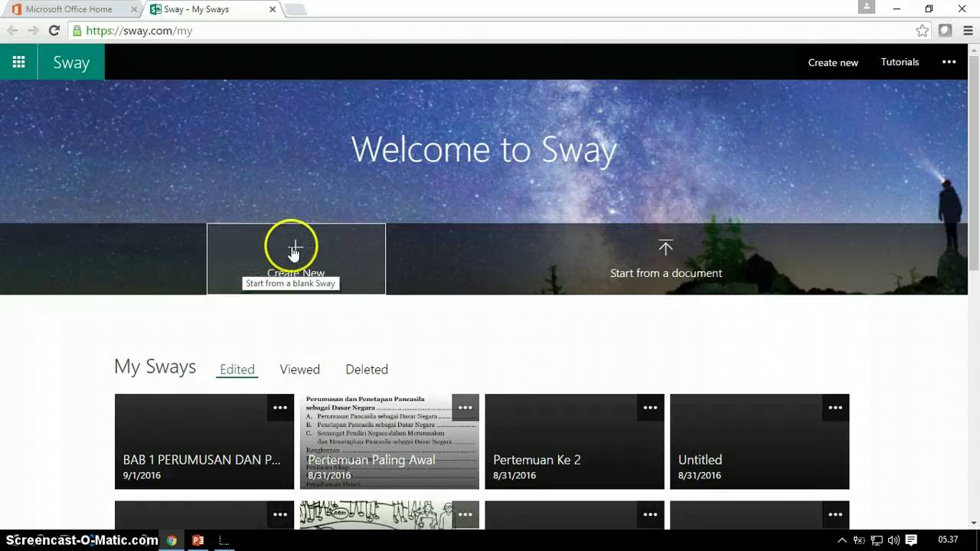Close the Microsoft Office Home browser tab
Viewport: 980px width, 551px height.
pyautogui.click(x=132, y=9)
